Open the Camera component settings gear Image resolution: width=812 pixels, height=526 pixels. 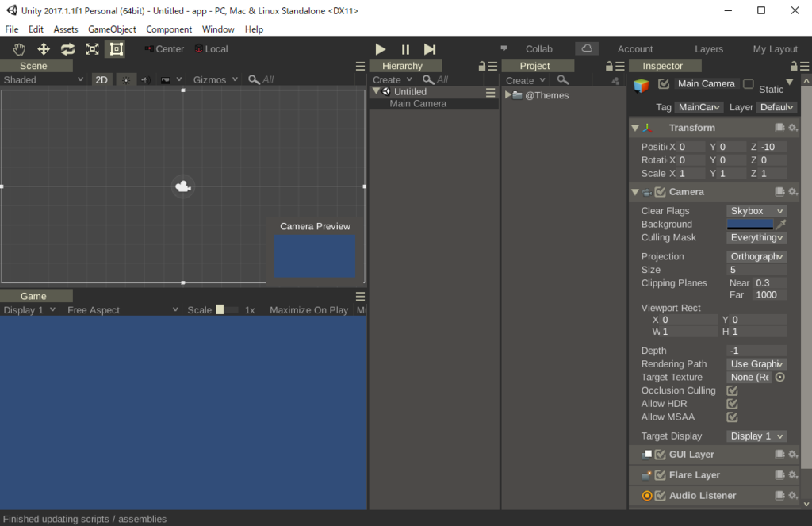pyautogui.click(x=792, y=191)
